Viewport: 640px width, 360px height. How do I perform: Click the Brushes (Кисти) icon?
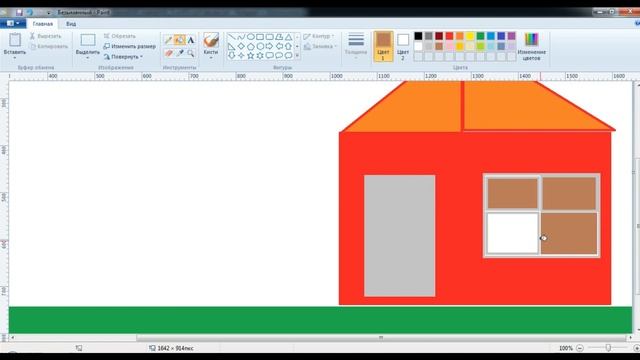click(x=211, y=40)
